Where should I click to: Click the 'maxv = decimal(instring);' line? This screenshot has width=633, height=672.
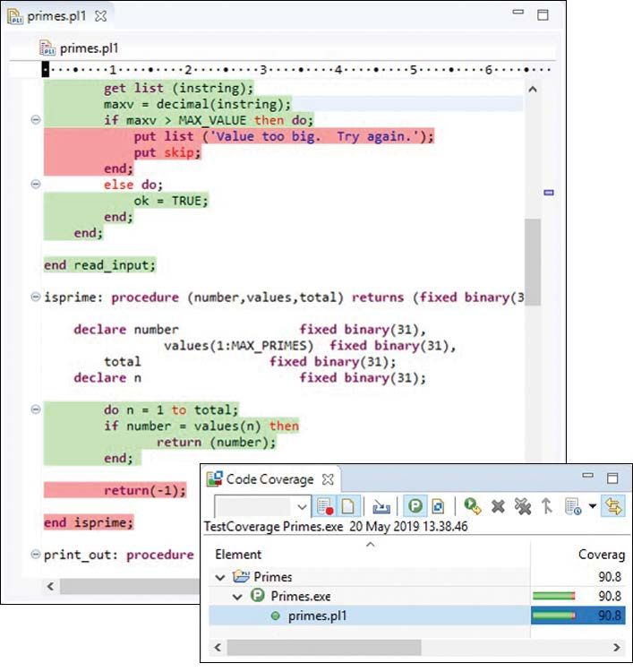click(x=198, y=104)
